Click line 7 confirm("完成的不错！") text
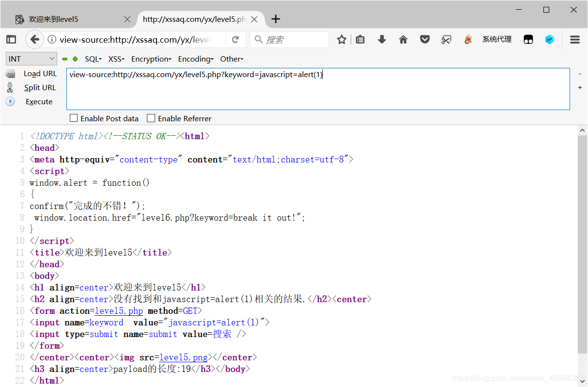Screen dimensions: 588x387 tap(88, 206)
